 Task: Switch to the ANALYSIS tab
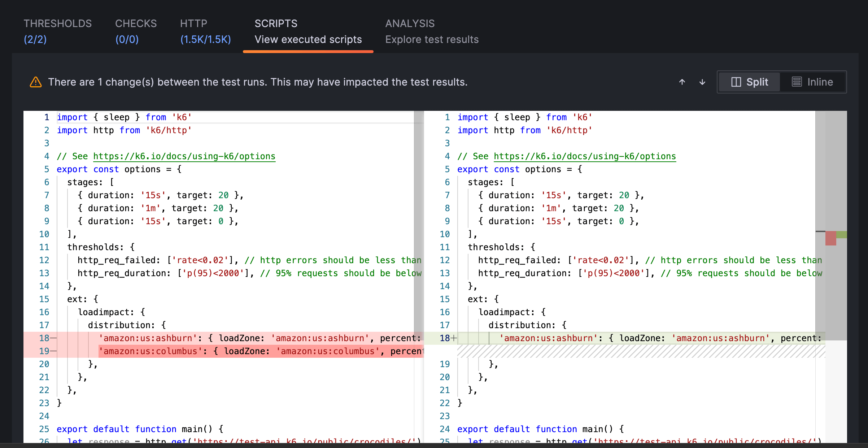410,23
